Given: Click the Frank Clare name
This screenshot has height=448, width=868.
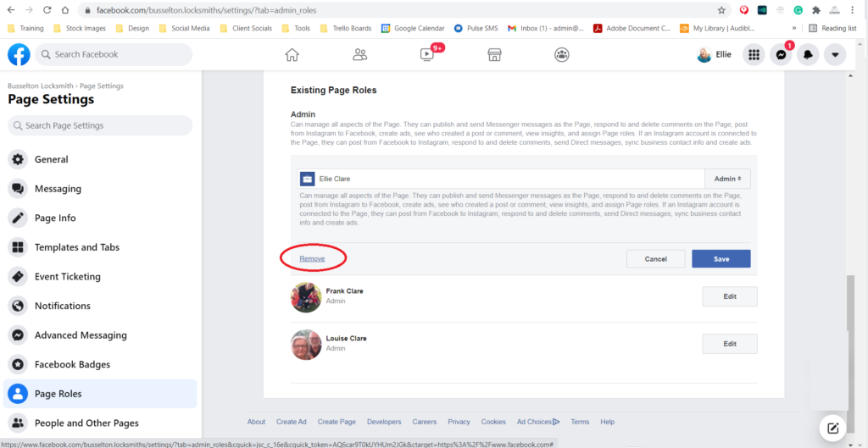Looking at the screenshot, I should tap(344, 291).
